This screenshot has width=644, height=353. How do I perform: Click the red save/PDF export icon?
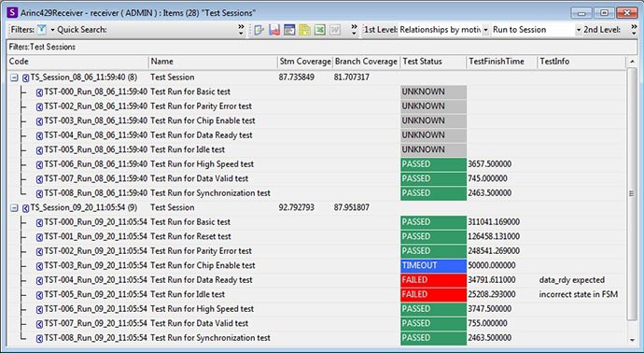[x=274, y=30]
